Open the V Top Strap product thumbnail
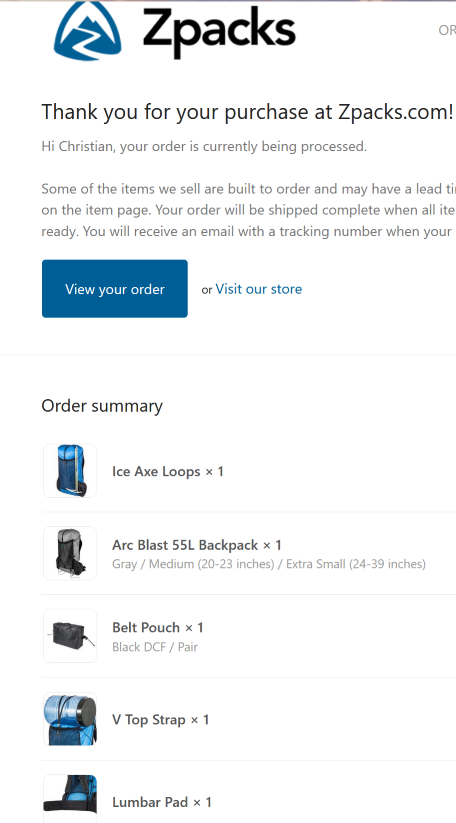This screenshot has height=823, width=456. point(70,719)
